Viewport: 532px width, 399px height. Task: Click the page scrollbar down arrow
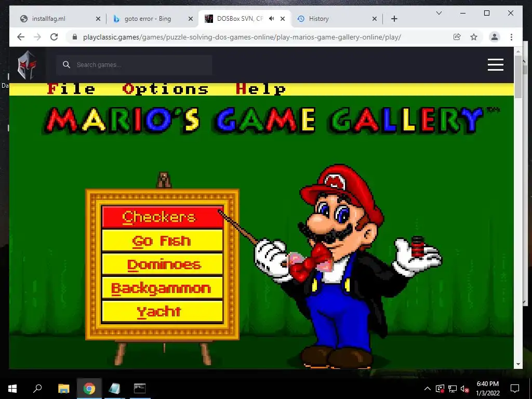[518, 364]
